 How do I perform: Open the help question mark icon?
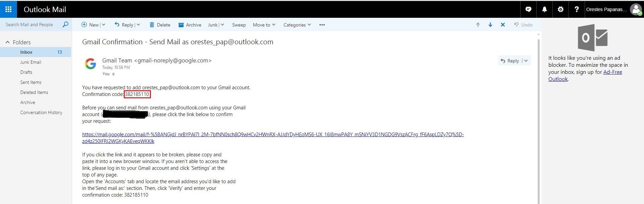[577, 9]
